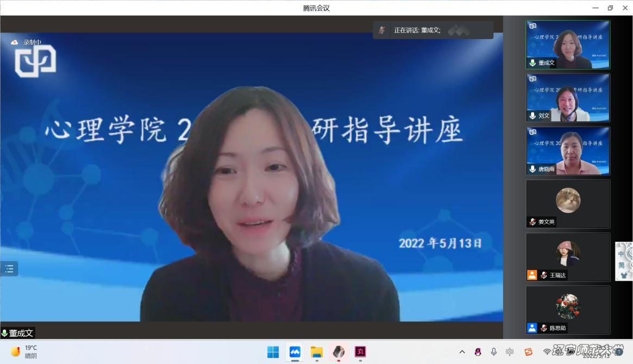Open the Windows Start menu

pos(273,352)
